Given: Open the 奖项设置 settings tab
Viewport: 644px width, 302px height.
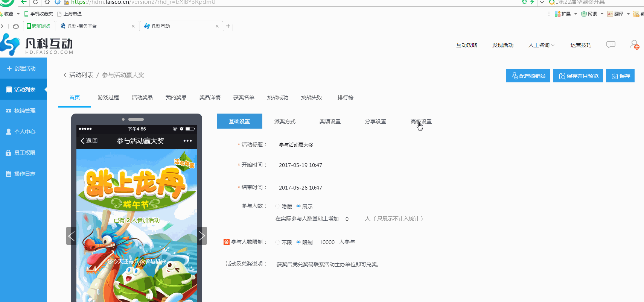Looking at the screenshot, I should (330, 121).
